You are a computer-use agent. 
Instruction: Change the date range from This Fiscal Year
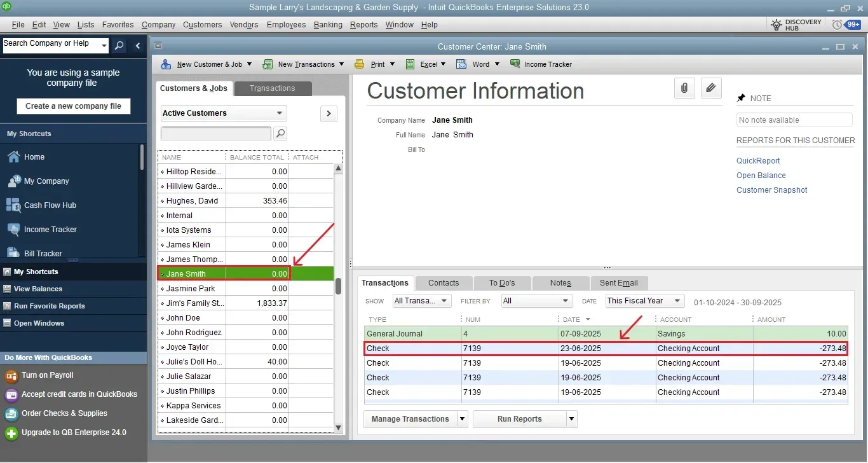point(644,300)
